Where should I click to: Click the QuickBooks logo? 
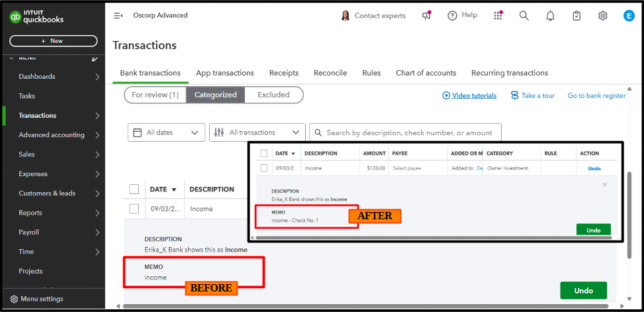[x=36, y=17]
